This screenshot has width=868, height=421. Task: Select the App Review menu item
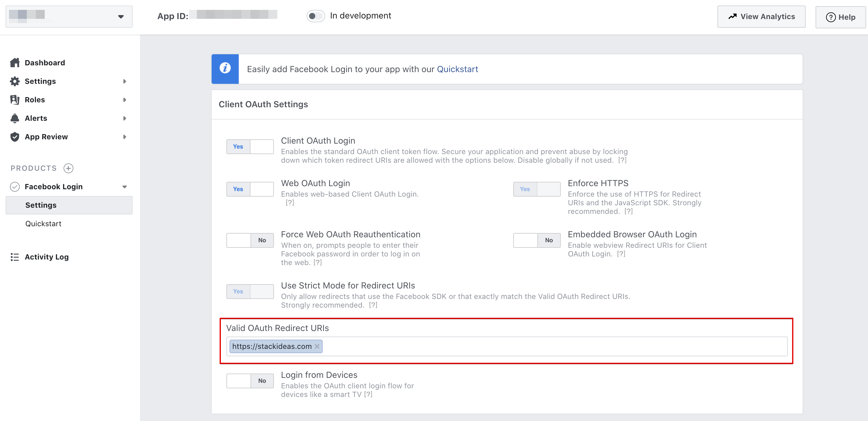46,137
